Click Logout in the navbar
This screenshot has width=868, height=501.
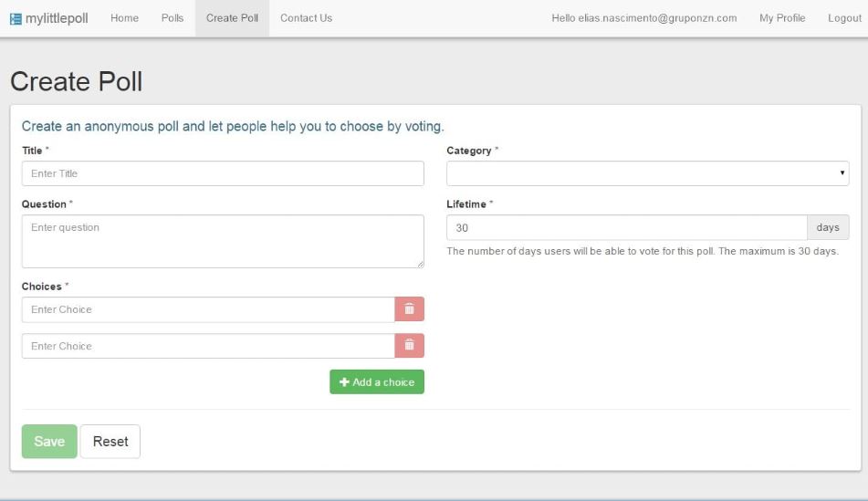tap(844, 18)
